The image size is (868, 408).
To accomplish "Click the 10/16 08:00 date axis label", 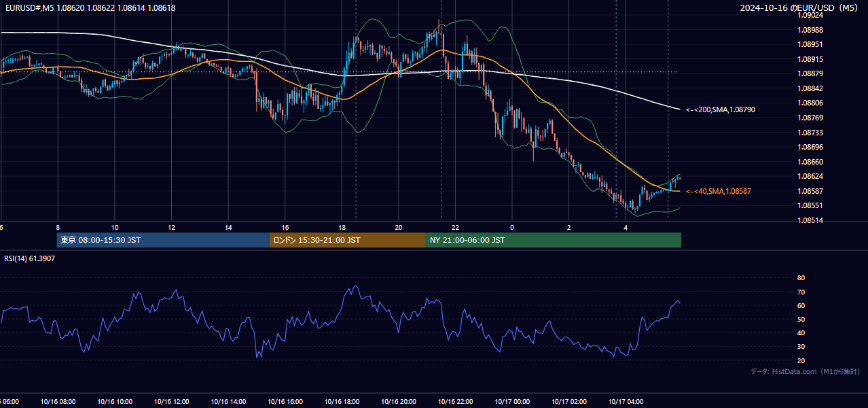I will coord(58,402).
